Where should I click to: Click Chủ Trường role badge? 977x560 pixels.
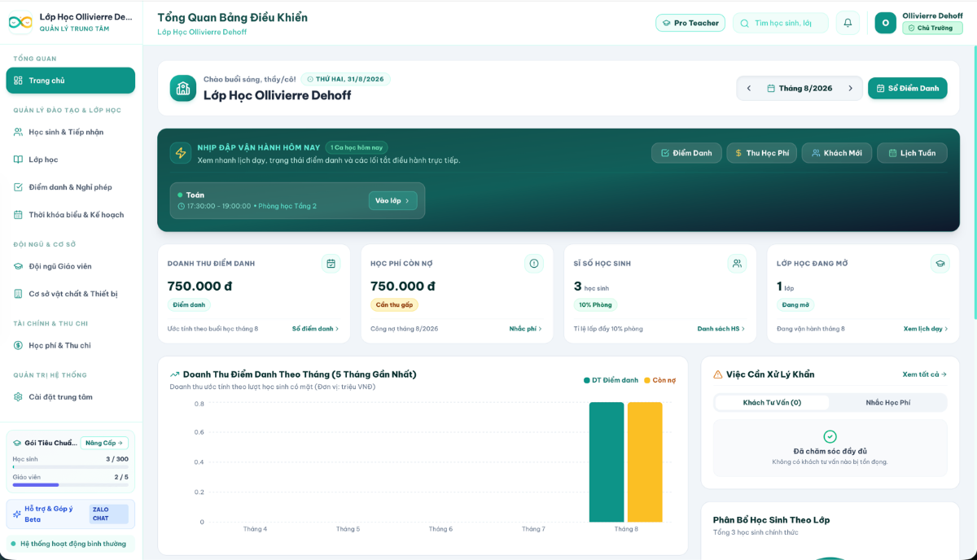click(x=932, y=28)
